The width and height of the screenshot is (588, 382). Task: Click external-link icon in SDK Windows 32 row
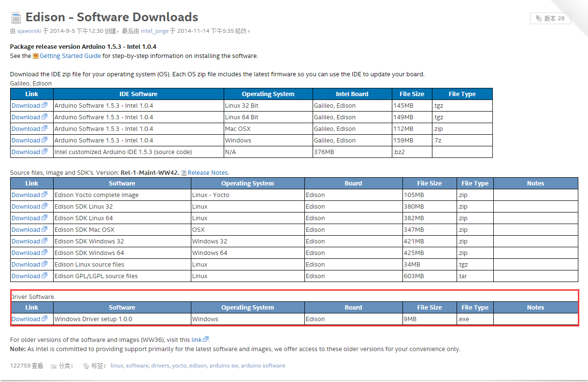tap(44, 241)
